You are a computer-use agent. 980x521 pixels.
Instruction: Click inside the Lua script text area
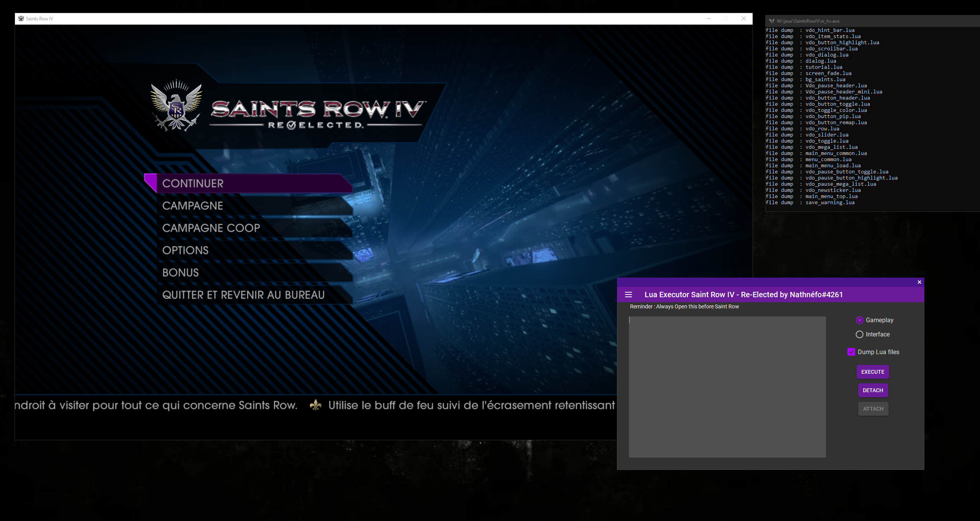tap(727, 387)
